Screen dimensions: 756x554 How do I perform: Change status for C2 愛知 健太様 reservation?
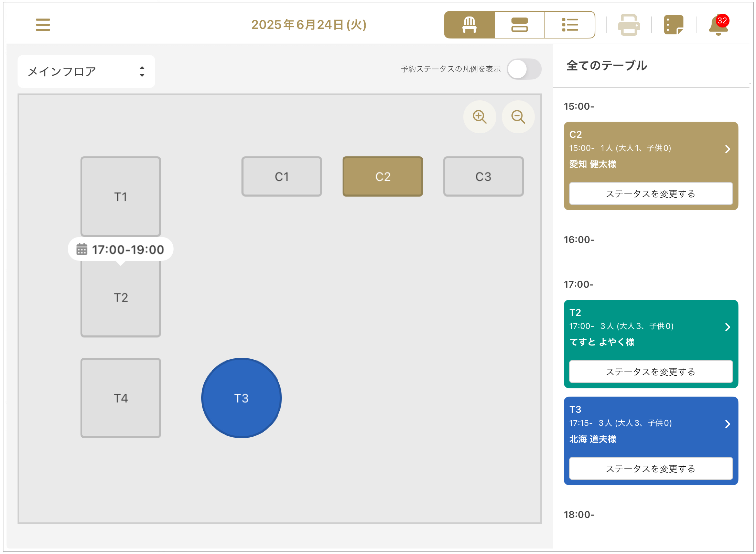[x=651, y=194]
